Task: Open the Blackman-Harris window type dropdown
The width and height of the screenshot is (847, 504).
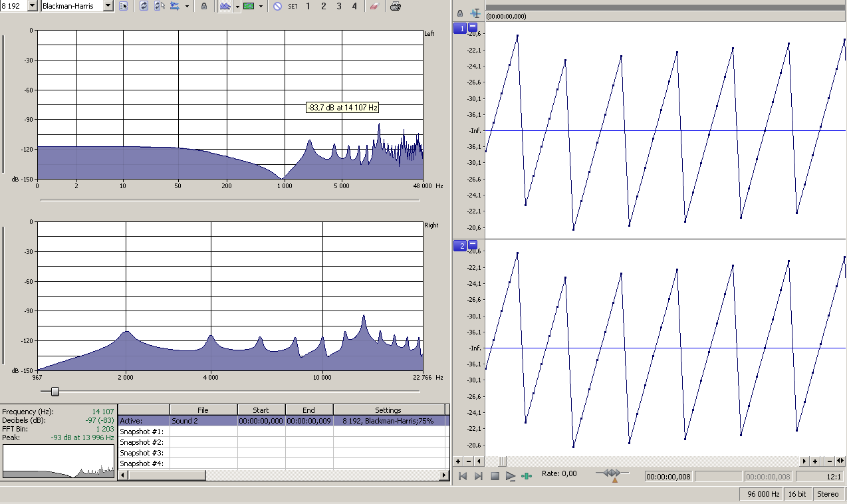Action: 108,6
